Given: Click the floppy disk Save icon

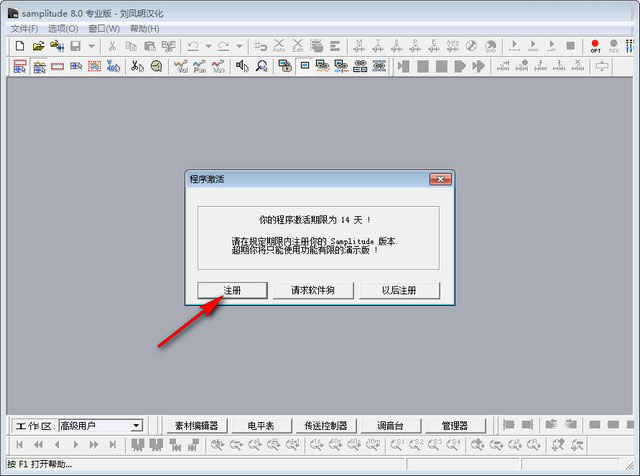Looking at the screenshot, I should point(76,46).
